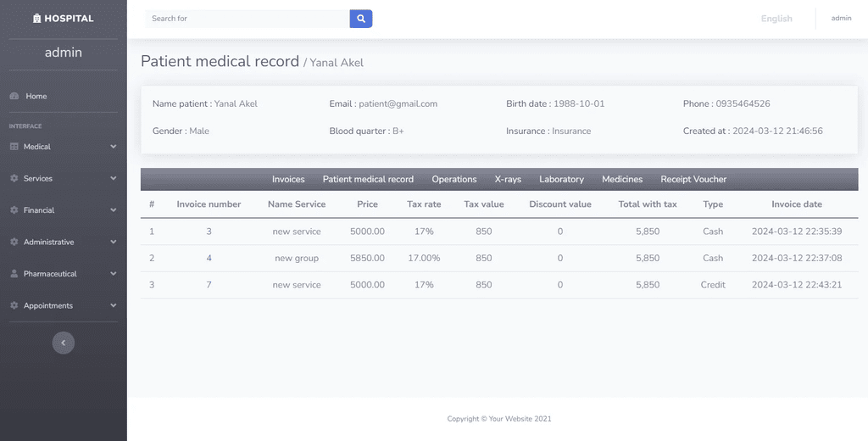Image resolution: width=868 pixels, height=441 pixels.
Task: Select the Receipt Voucher tab
Action: tap(693, 180)
